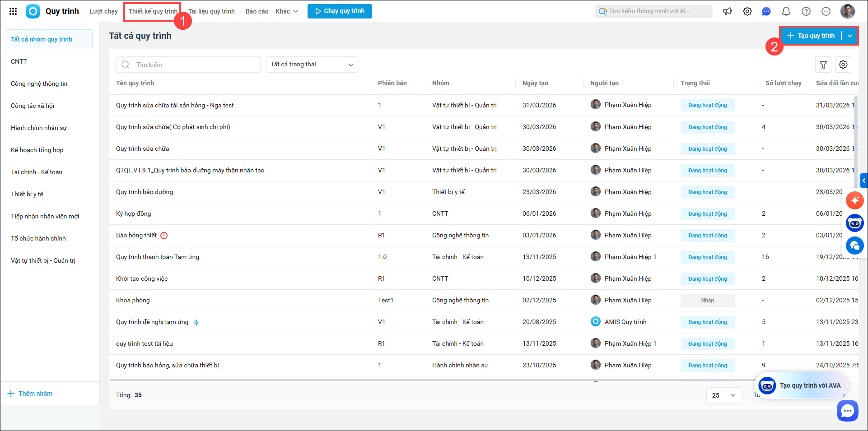Viewport: 868px width, 431px height.
Task: Open the Tài liệu quy trình tab
Action: click(211, 11)
